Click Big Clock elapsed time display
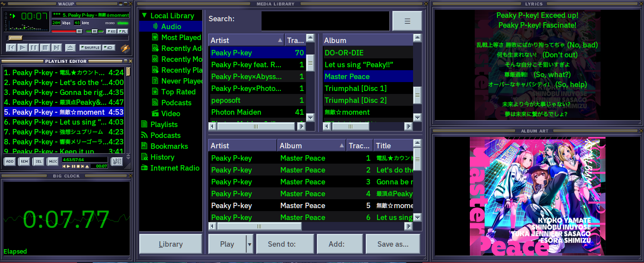This screenshot has height=263, width=644. 66,220
